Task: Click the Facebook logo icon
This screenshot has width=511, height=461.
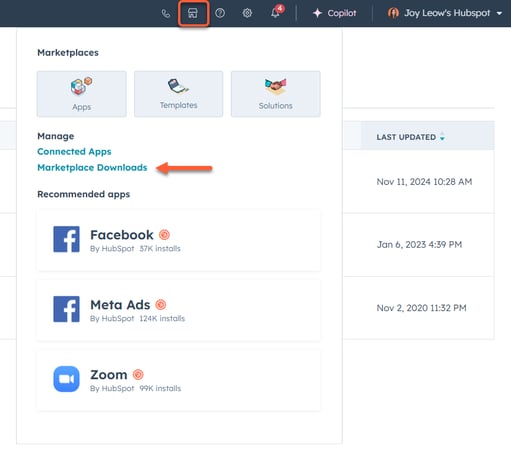Action: pos(66,239)
